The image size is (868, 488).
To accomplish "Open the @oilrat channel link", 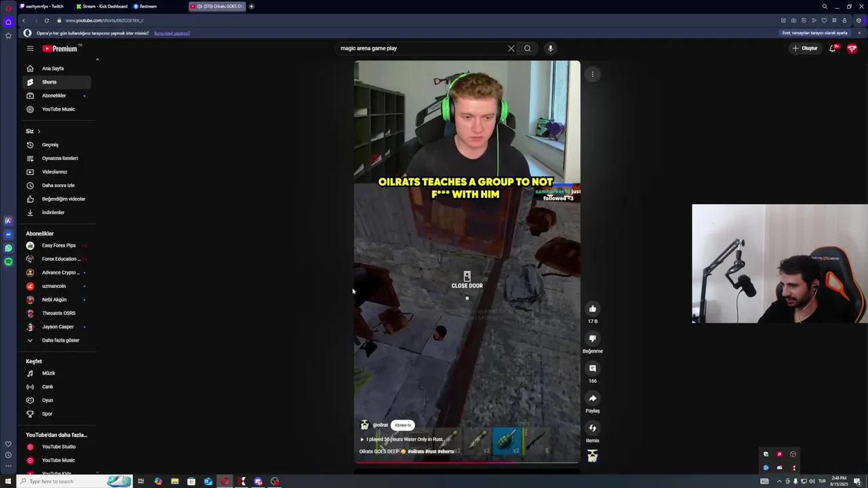I will click(x=380, y=425).
